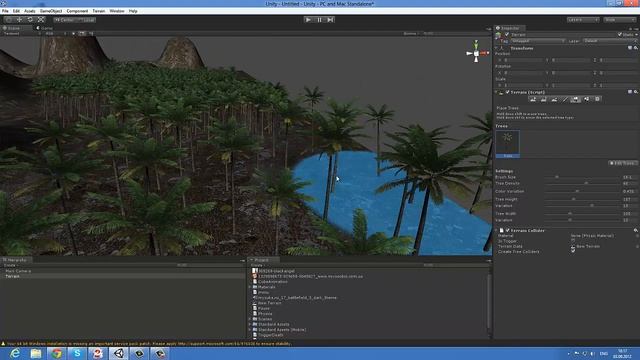Click the Step frame button

[330, 20]
